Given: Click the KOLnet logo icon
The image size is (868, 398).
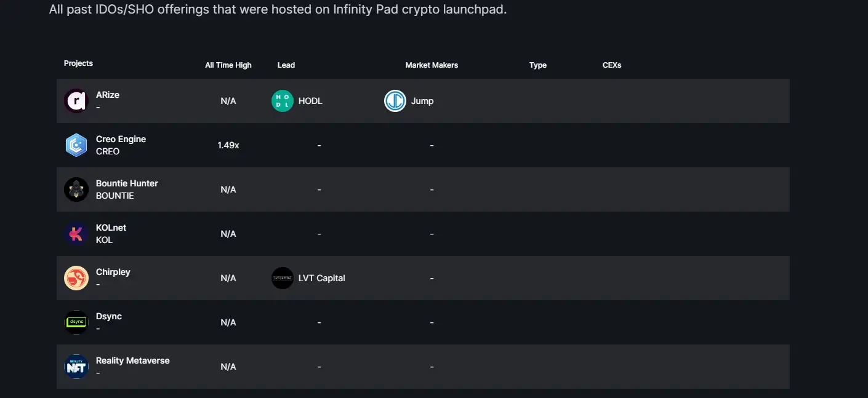Looking at the screenshot, I should coord(76,234).
